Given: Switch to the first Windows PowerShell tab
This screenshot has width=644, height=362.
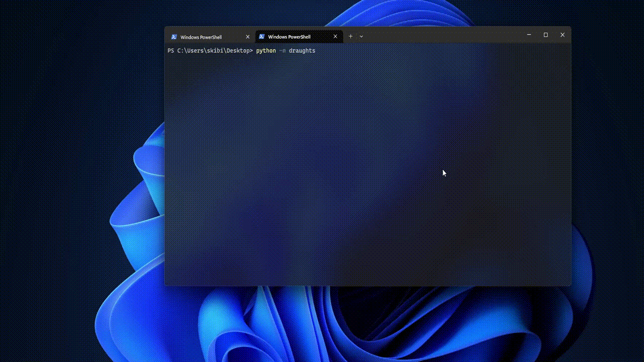Looking at the screenshot, I should pyautogui.click(x=206, y=37).
